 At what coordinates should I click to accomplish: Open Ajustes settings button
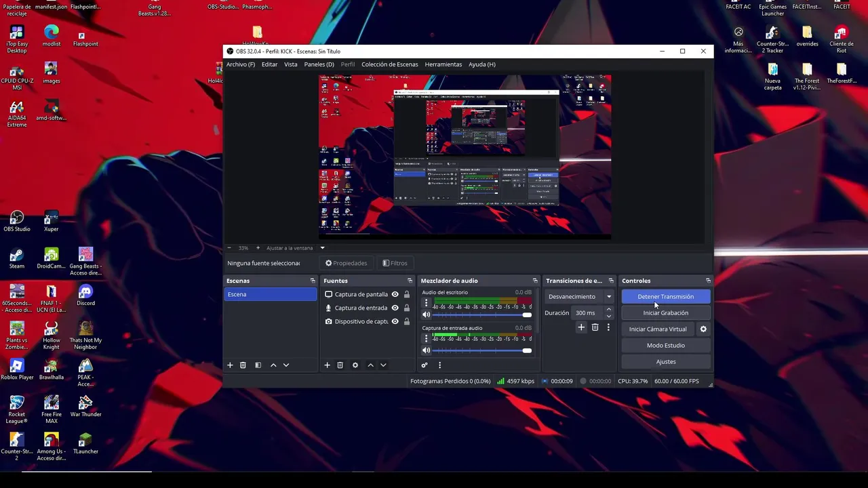(666, 362)
